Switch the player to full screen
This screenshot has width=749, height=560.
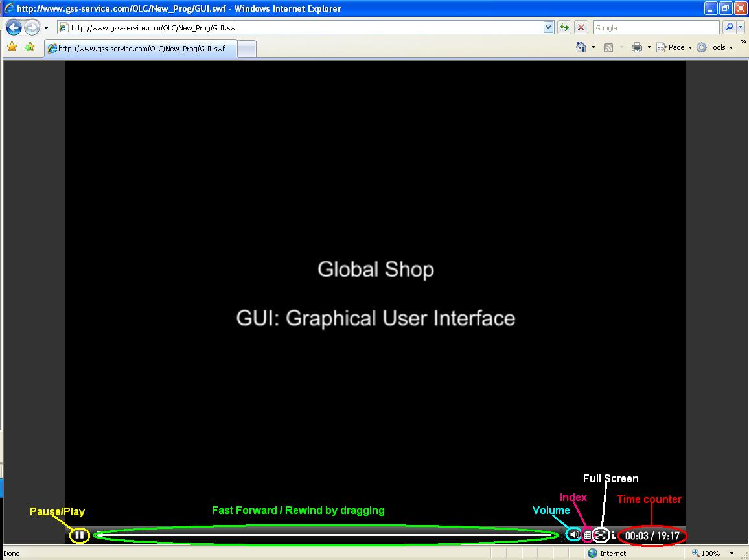click(601, 535)
